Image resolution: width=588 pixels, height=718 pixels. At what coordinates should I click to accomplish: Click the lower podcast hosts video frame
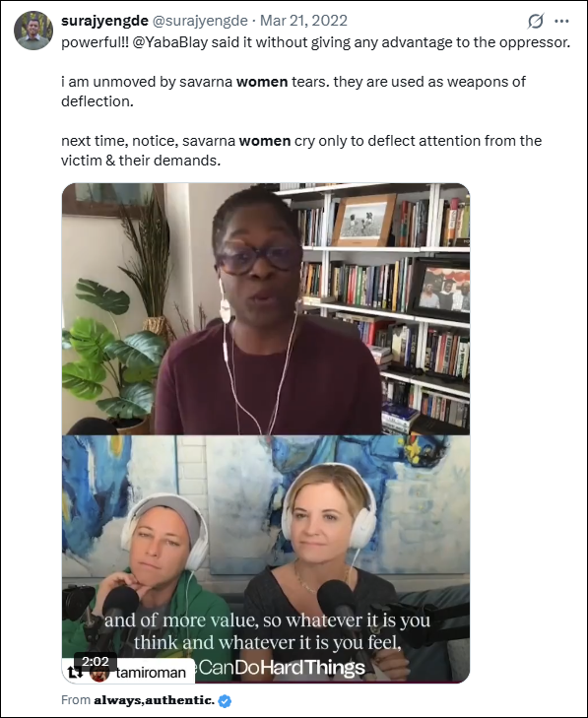pos(266,558)
